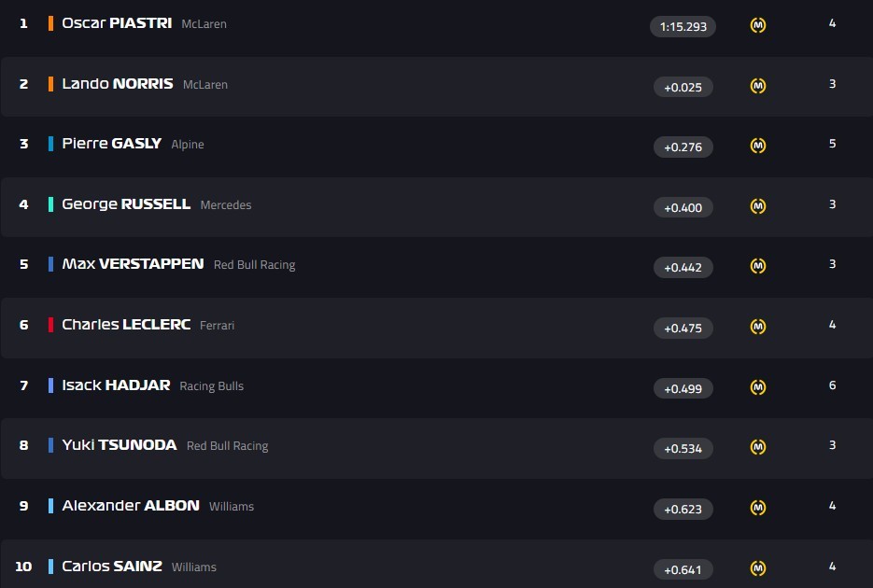Click the +0.276 gap badge for Gasly
Screen dimensions: 873x588
(683, 147)
